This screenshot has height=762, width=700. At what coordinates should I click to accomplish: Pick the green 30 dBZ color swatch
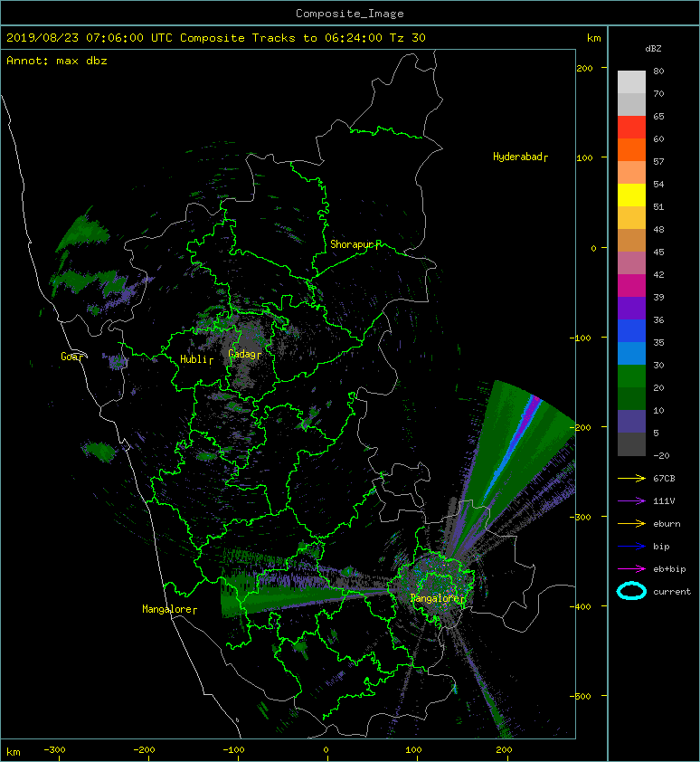tap(631, 376)
